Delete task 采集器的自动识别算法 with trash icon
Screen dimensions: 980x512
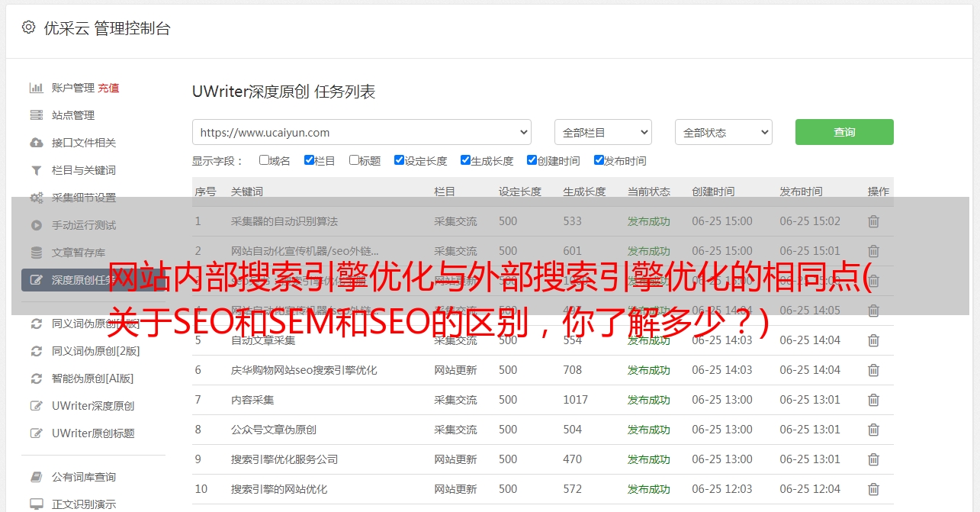tap(874, 221)
